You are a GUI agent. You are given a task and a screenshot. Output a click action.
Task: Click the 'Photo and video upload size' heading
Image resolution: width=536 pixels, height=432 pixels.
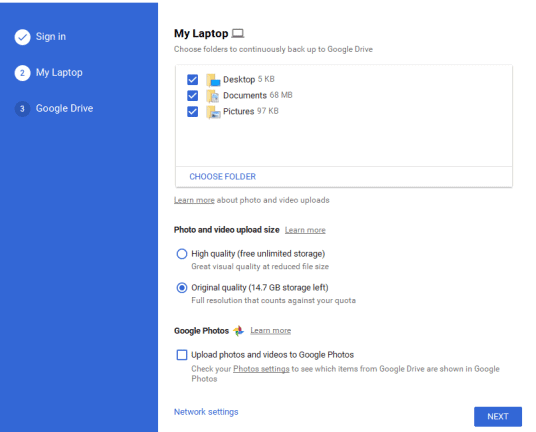tap(227, 230)
